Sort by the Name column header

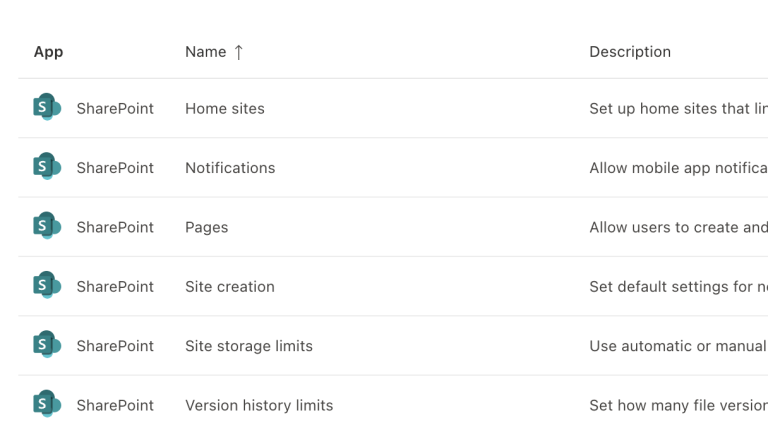[x=206, y=52]
